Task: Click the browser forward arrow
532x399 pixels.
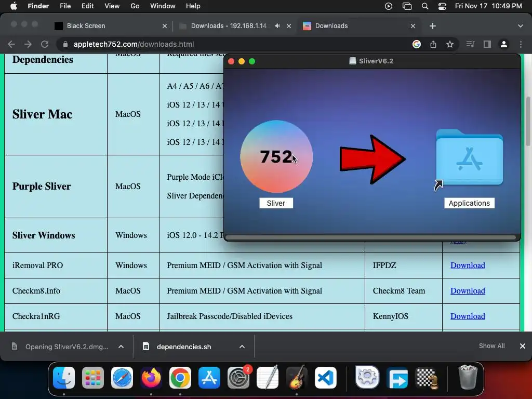Action: [28, 44]
